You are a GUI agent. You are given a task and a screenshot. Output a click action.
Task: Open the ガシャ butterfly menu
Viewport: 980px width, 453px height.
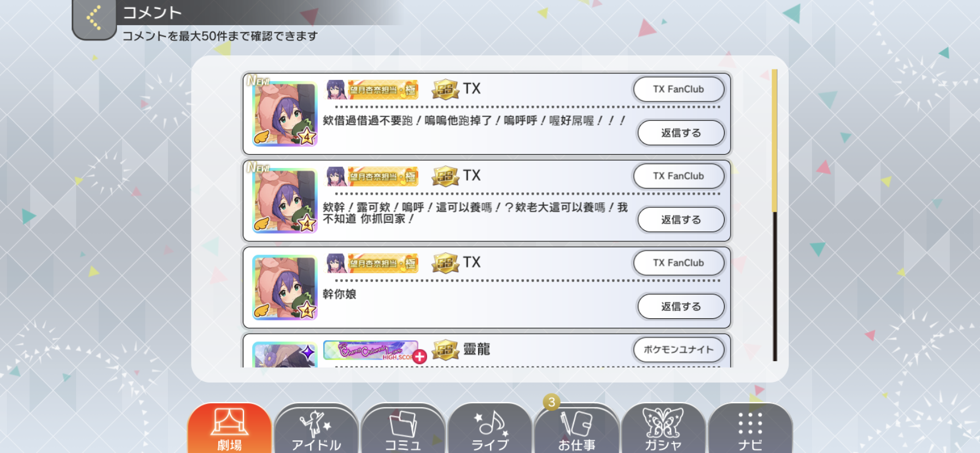[663, 429]
